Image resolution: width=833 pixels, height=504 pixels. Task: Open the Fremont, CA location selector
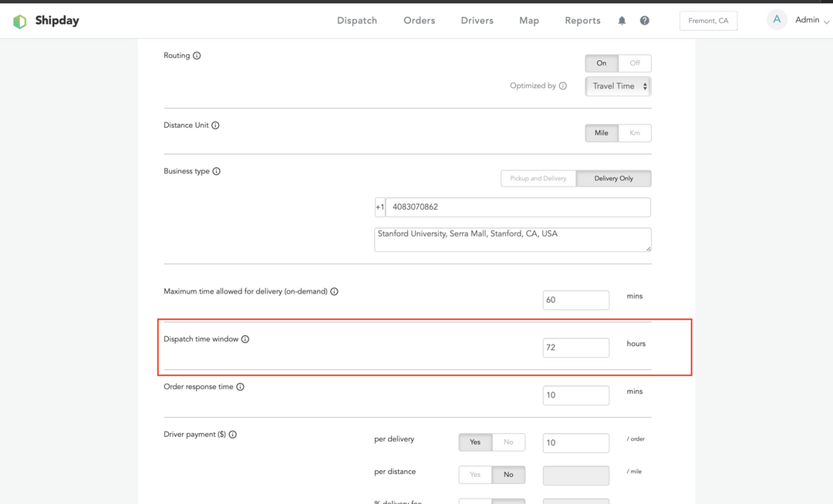tap(708, 21)
